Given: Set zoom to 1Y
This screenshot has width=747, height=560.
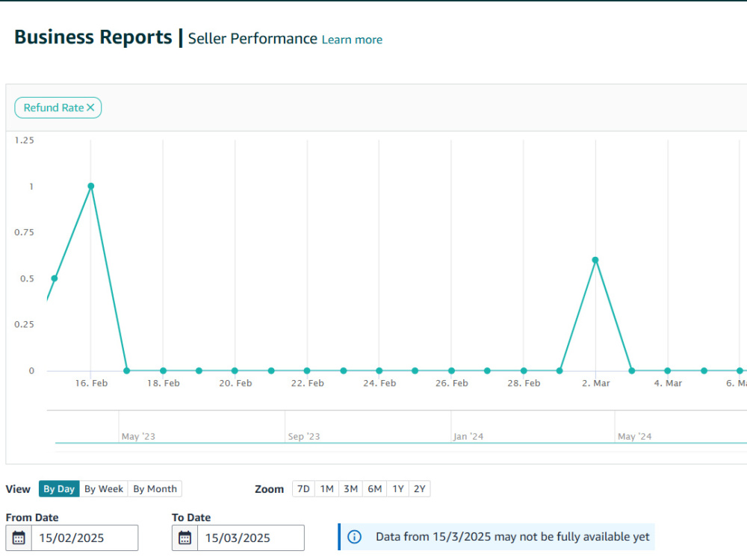Looking at the screenshot, I should tap(398, 489).
